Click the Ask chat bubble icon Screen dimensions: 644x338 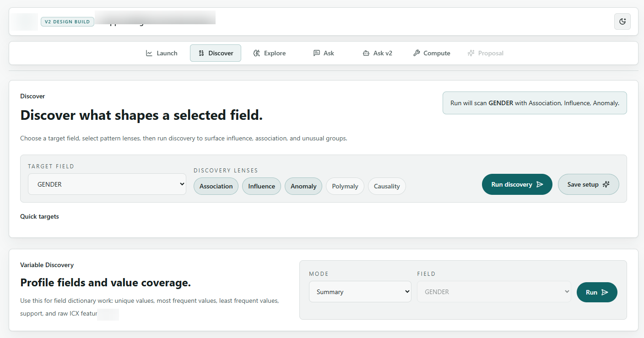pyautogui.click(x=316, y=53)
